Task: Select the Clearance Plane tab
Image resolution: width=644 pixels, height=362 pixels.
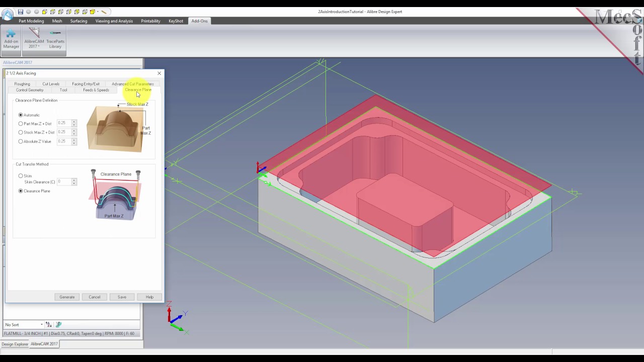Action: coord(138,90)
